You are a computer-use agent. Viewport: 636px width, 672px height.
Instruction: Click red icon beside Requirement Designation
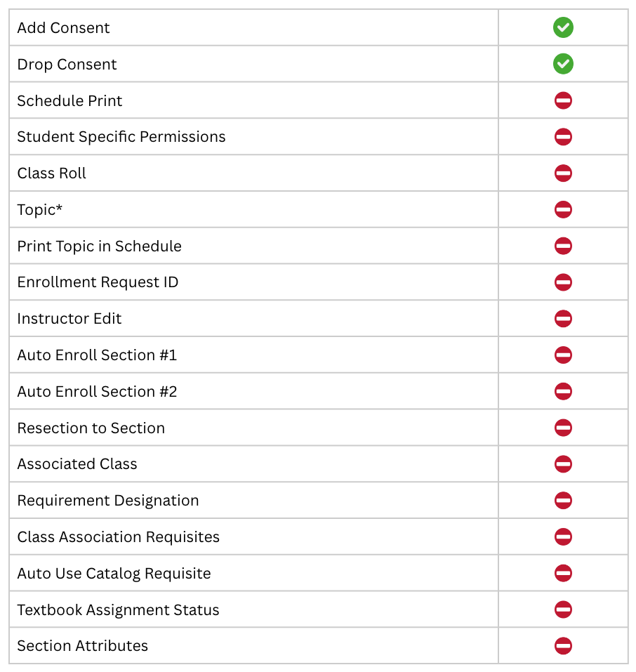pyautogui.click(x=563, y=500)
